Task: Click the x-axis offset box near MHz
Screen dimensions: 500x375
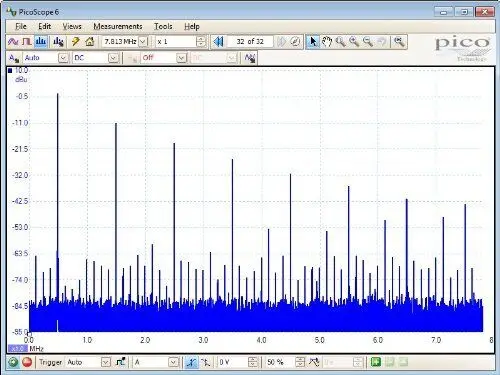Action: pyautogui.click(x=18, y=349)
